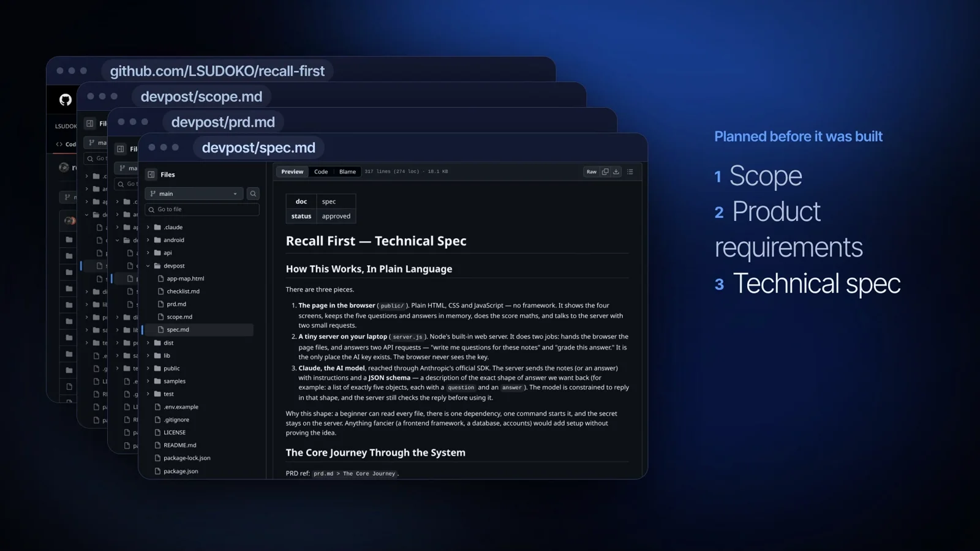The image size is (980, 551).
Task: Click the package.json file icon
Action: pos(157,471)
